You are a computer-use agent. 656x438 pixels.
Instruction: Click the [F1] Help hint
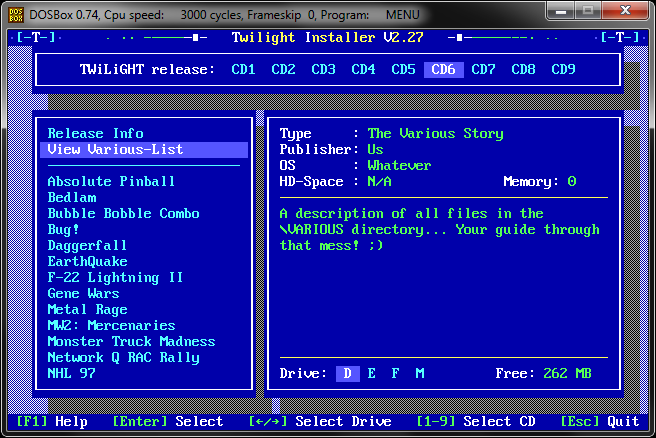52,422
